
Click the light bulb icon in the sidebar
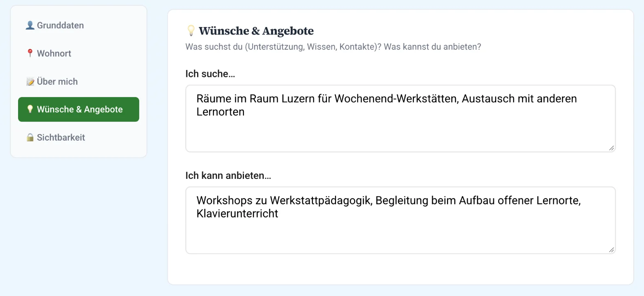(30, 109)
